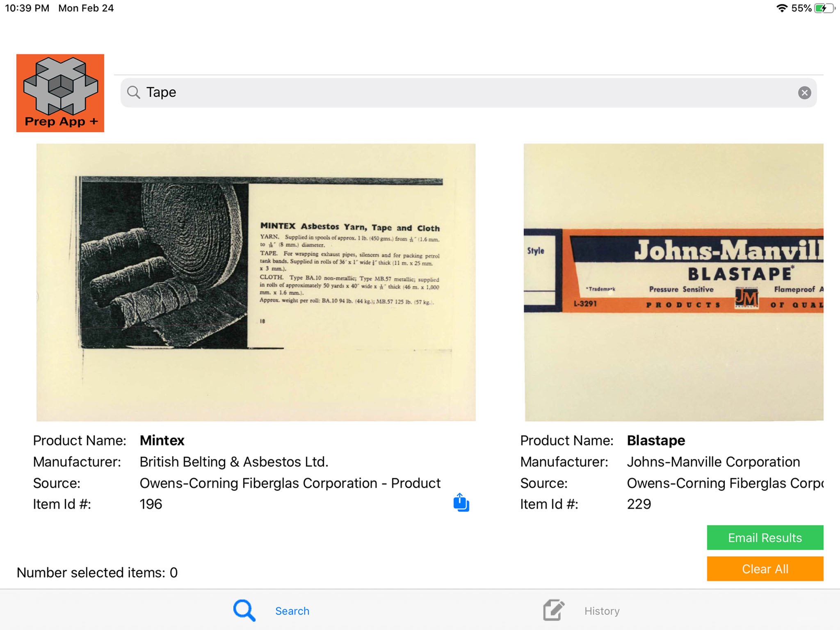Click Number selected items: 0 label
This screenshot has height=630, width=840.
pyautogui.click(x=97, y=573)
